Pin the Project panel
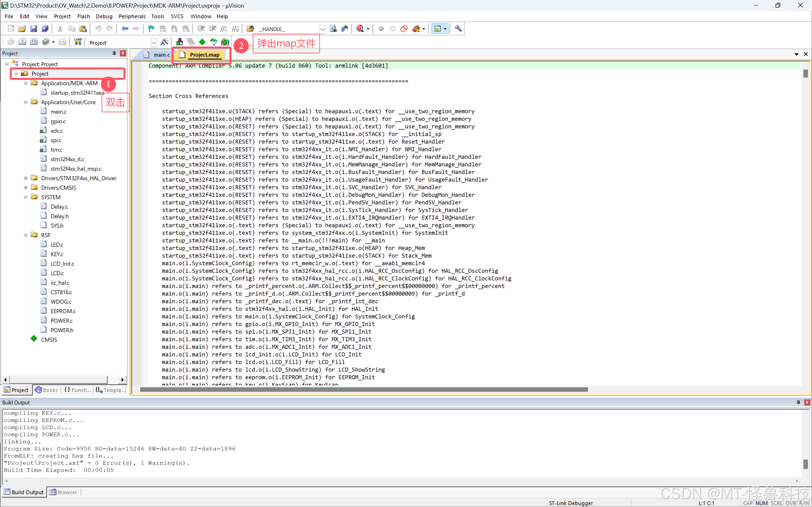The width and height of the screenshot is (812, 507). point(114,53)
